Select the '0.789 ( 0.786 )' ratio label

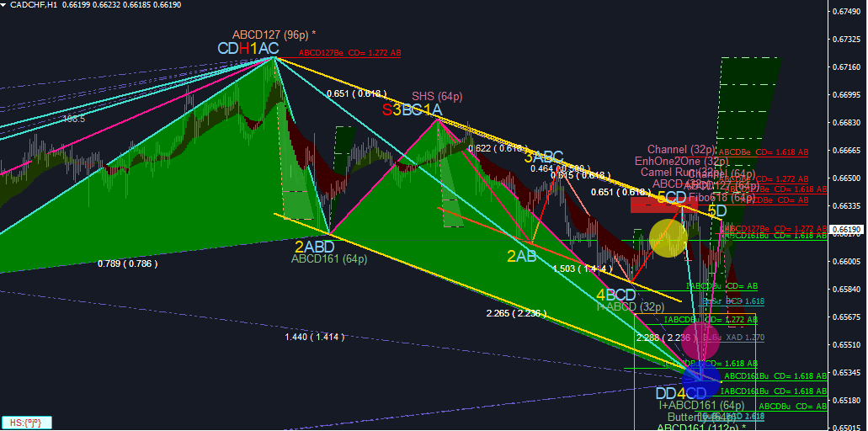(127, 264)
